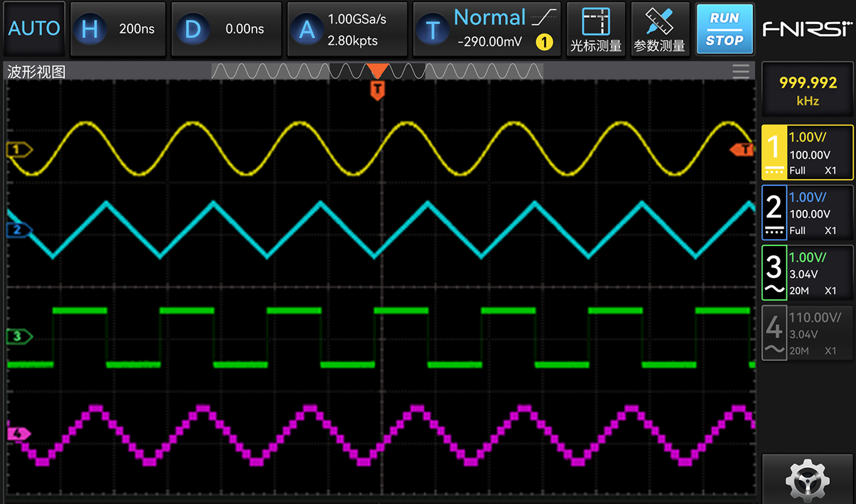Select the rising edge trigger slope icon
Screen dimensions: 856x504
pos(544,17)
